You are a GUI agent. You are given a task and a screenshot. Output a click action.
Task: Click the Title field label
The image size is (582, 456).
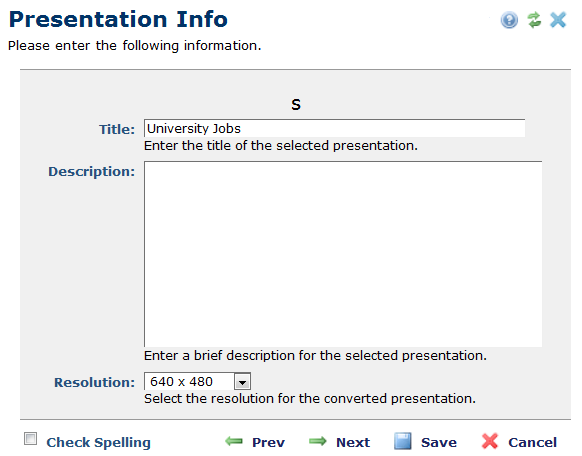click(117, 129)
